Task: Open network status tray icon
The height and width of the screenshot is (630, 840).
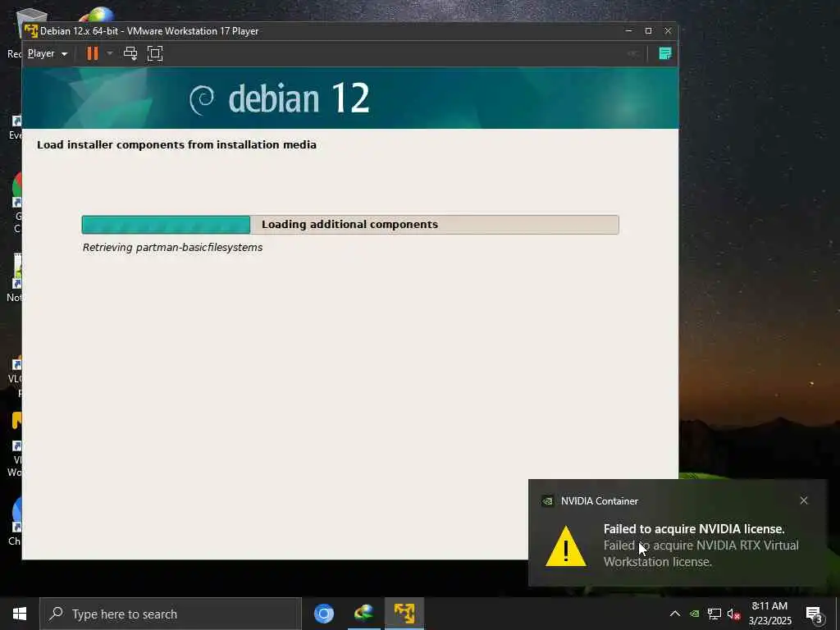Action: [x=714, y=614]
